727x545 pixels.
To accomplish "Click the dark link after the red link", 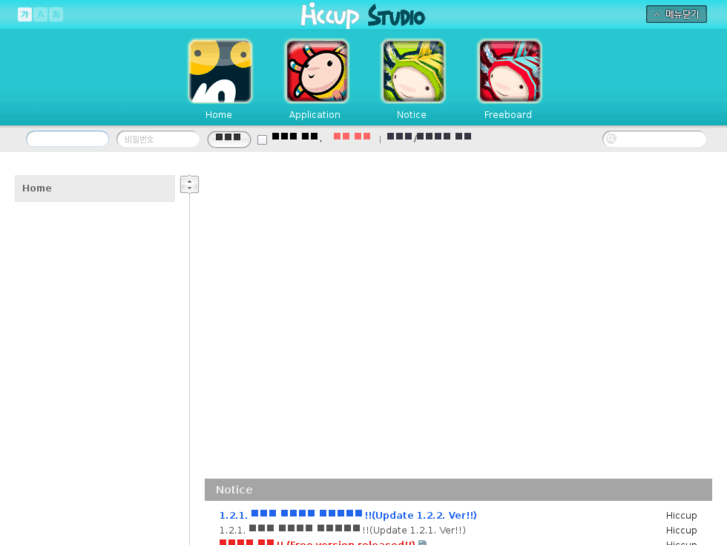I will click(429, 136).
